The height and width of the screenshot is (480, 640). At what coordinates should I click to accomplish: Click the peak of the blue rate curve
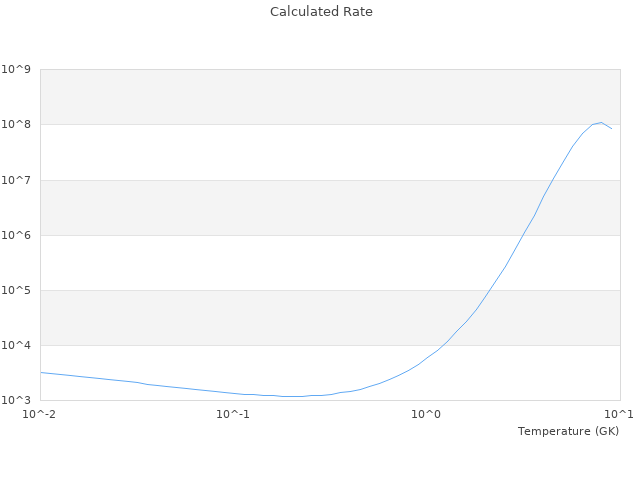coord(602,123)
